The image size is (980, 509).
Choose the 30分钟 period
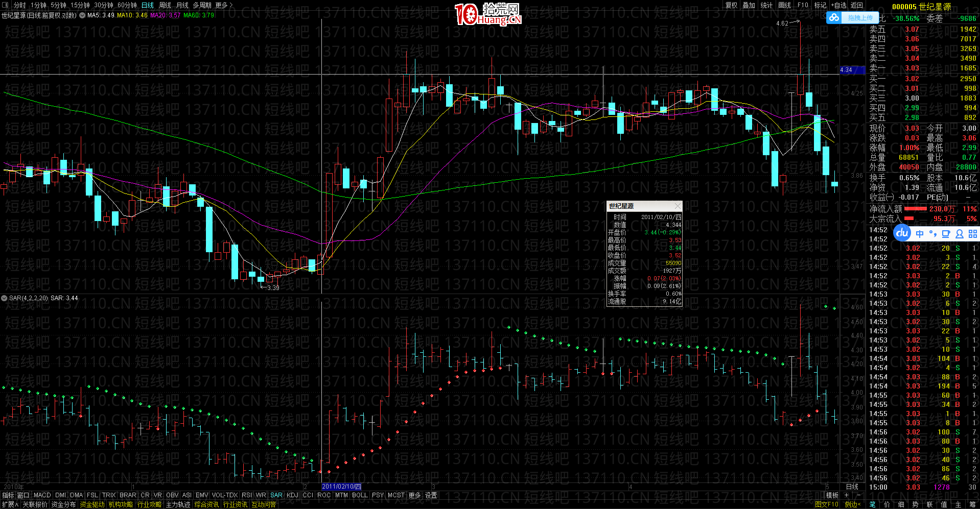click(104, 5)
